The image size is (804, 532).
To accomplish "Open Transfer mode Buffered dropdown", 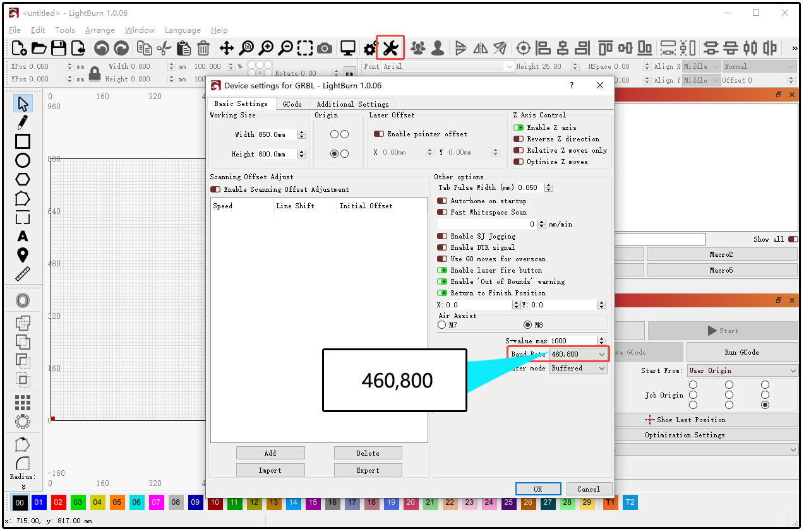I will tap(578, 368).
